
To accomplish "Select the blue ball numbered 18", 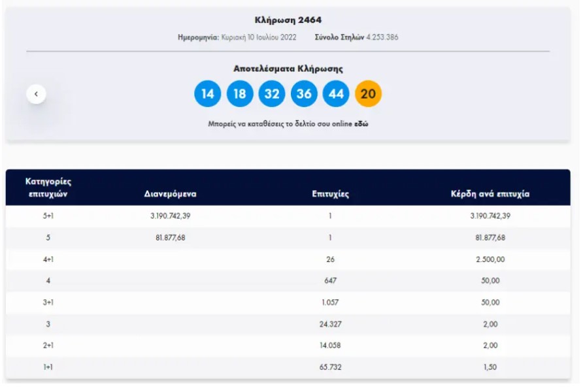I will click(x=240, y=93).
